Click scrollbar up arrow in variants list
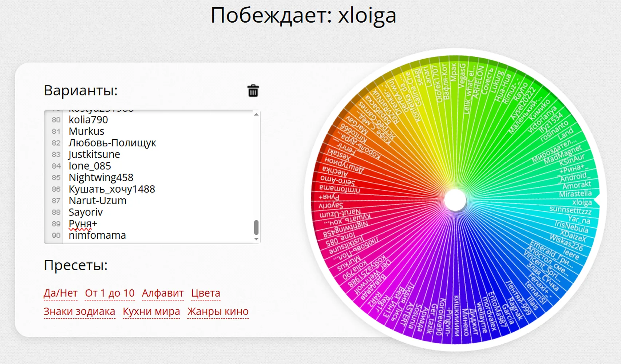 click(x=256, y=114)
